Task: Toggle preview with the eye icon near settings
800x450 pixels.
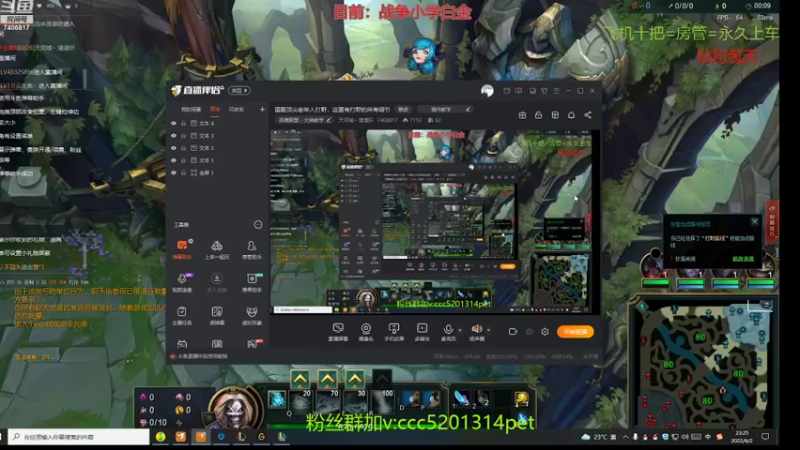Action: coord(529,332)
